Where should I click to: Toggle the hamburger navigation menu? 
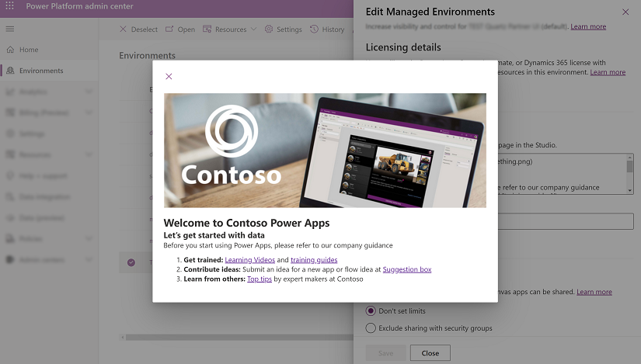[x=10, y=29]
